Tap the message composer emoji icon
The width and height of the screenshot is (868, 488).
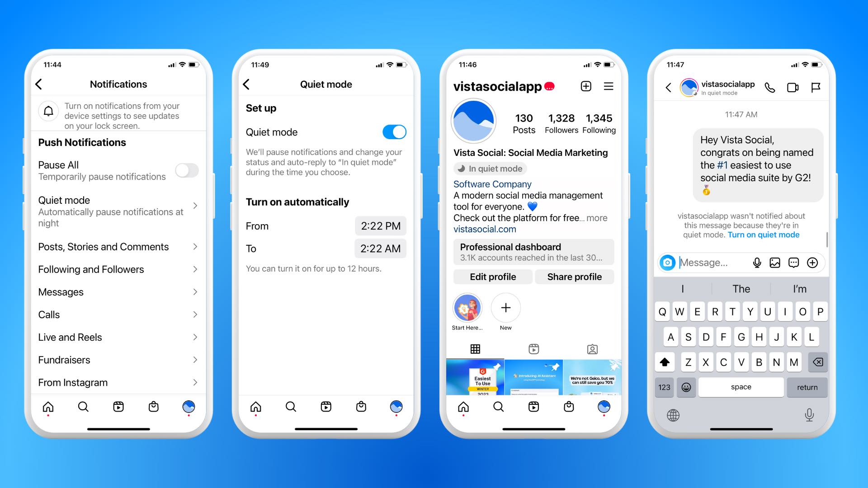coord(689,387)
